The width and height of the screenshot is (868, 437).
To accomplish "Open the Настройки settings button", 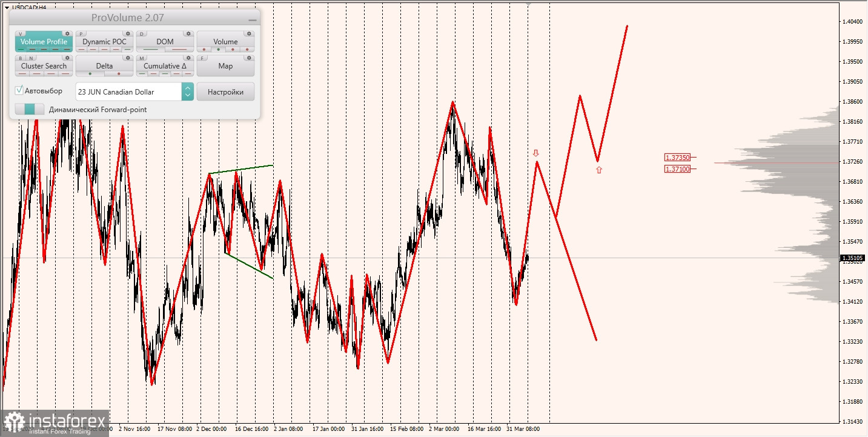I will 225,92.
